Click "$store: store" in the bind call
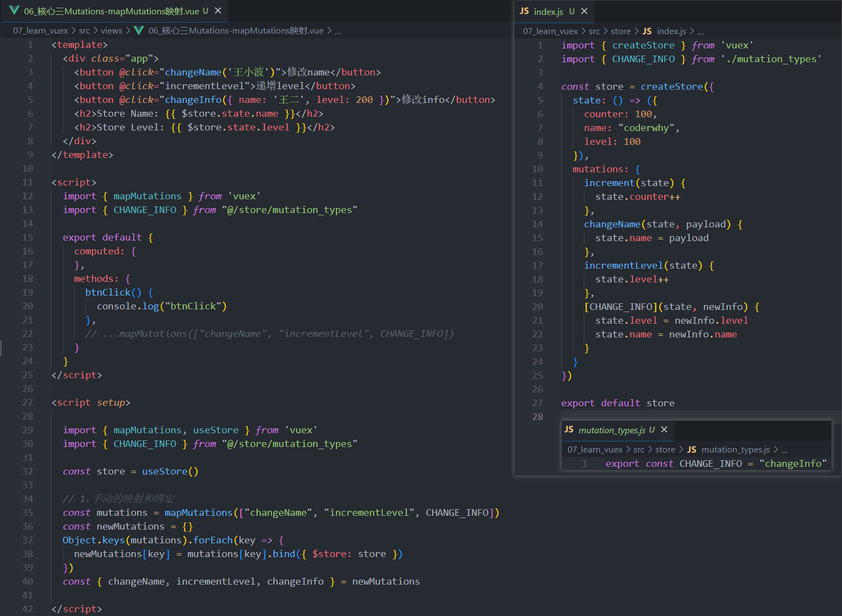The height and width of the screenshot is (616, 842). point(349,554)
